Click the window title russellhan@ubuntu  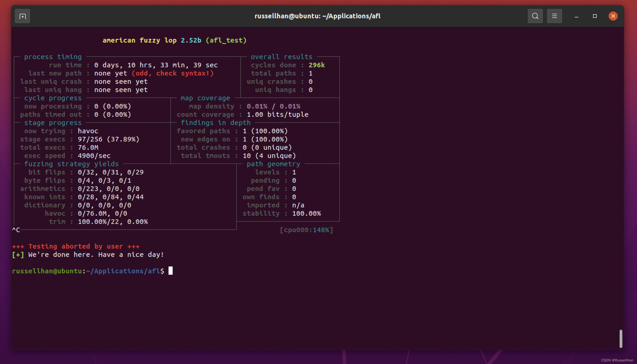tap(318, 16)
